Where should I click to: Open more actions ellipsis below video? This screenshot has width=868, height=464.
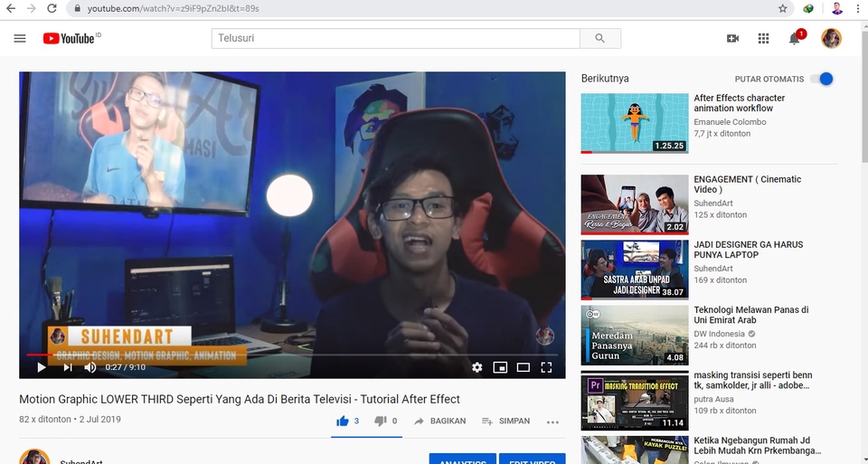click(x=552, y=421)
